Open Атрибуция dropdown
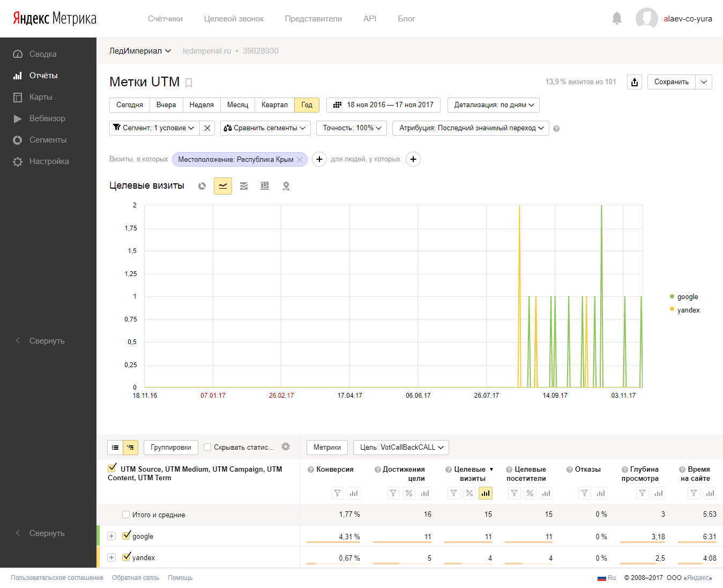The width and height of the screenshot is (723, 588). click(x=471, y=128)
